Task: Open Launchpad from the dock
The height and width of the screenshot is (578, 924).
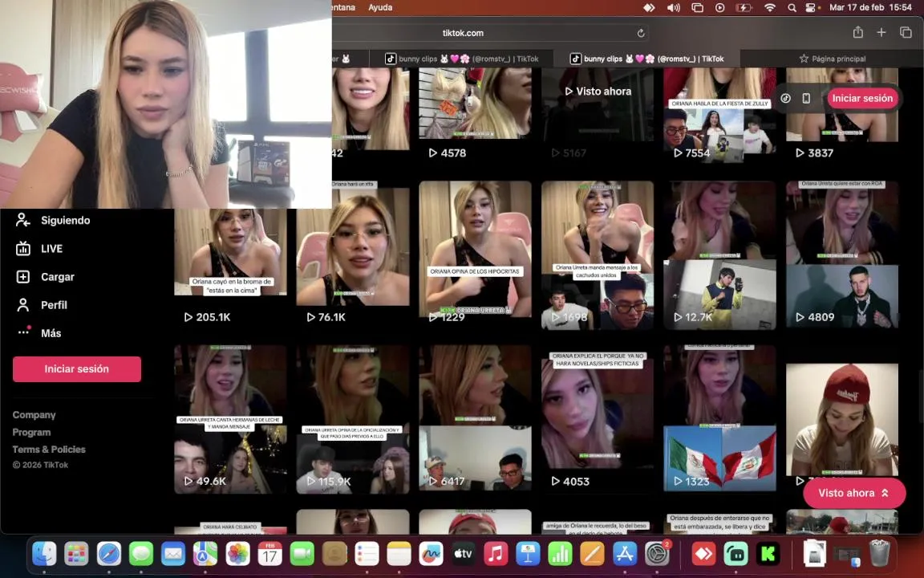Action: tap(77, 554)
